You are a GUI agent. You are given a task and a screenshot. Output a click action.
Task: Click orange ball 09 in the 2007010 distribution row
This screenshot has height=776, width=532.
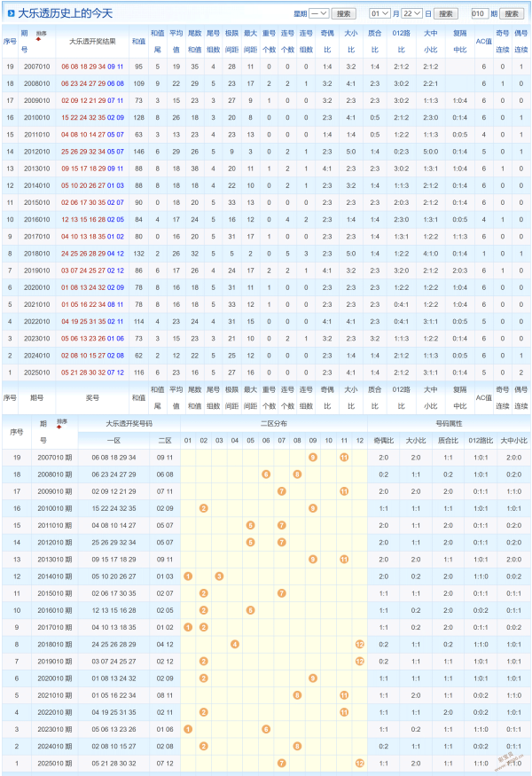point(313,457)
